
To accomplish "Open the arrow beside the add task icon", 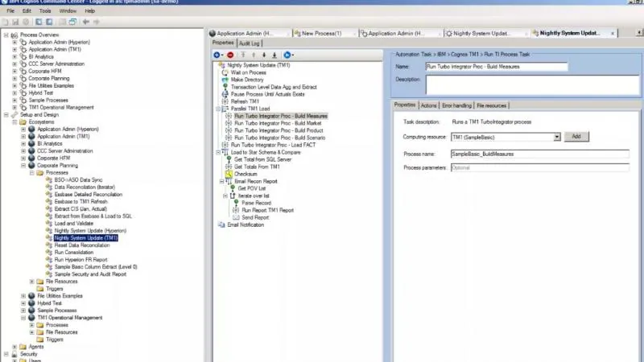I will [222, 55].
